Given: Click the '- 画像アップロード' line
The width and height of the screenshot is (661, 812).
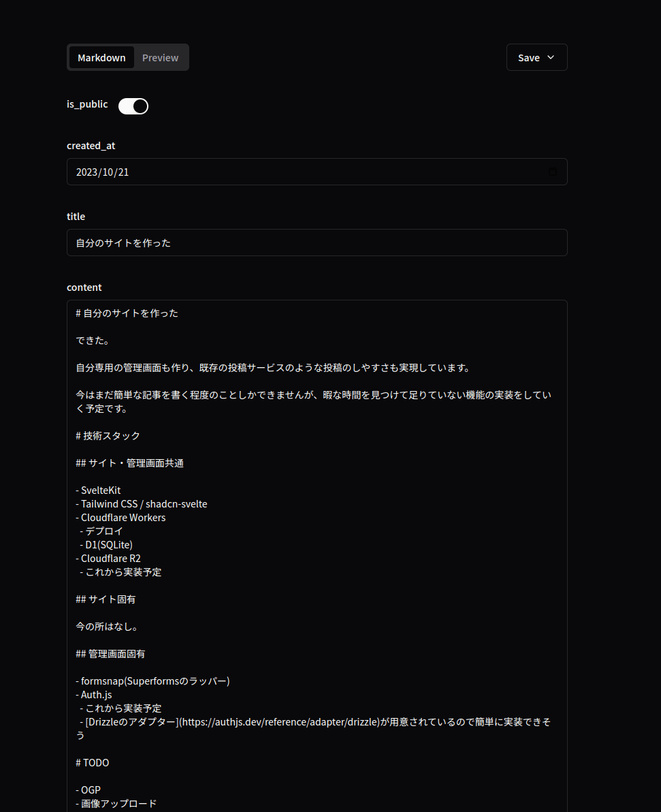Looking at the screenshot, I should [116, 804].
